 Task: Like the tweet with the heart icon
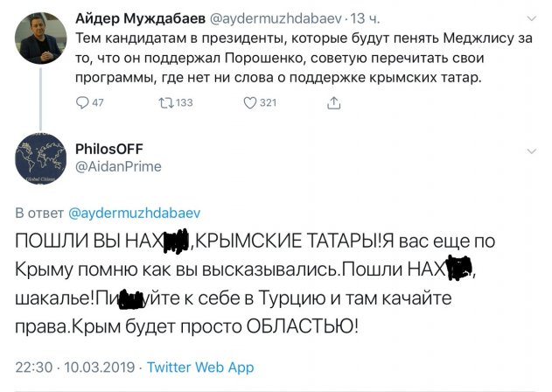249,103
